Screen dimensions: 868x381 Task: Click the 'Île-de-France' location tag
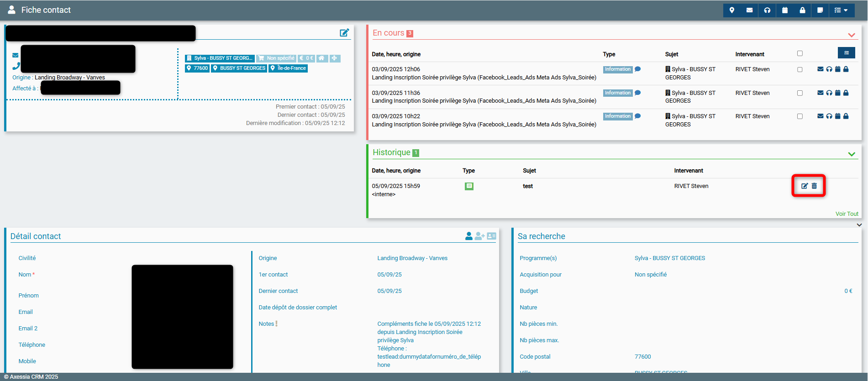(288, 68)
